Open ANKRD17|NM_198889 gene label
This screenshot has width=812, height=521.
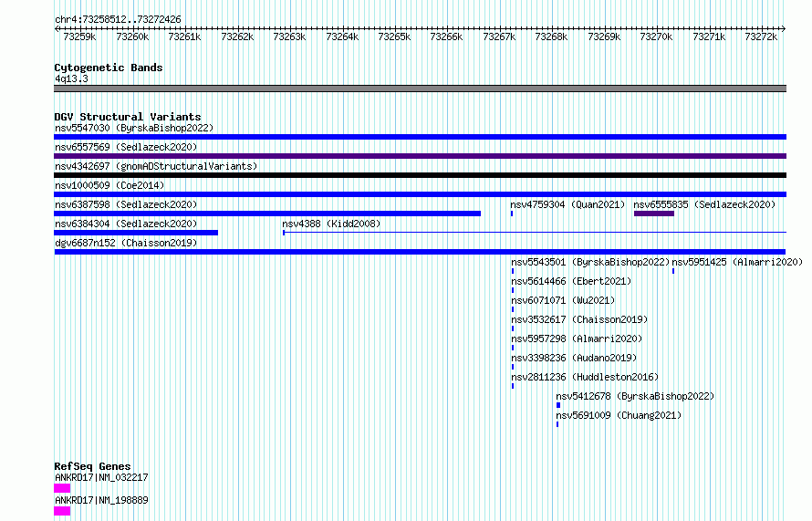[101, 500]
